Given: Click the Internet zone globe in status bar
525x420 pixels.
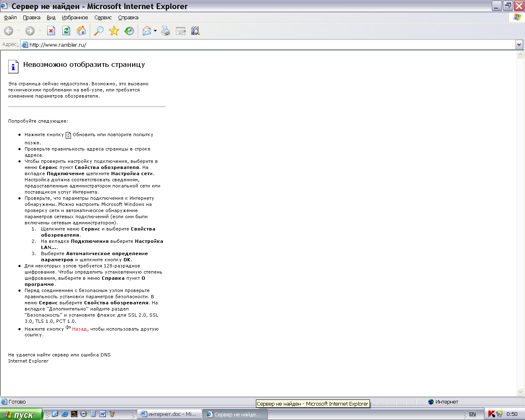Looking at the screenshot, I should [x=431, y=402].
